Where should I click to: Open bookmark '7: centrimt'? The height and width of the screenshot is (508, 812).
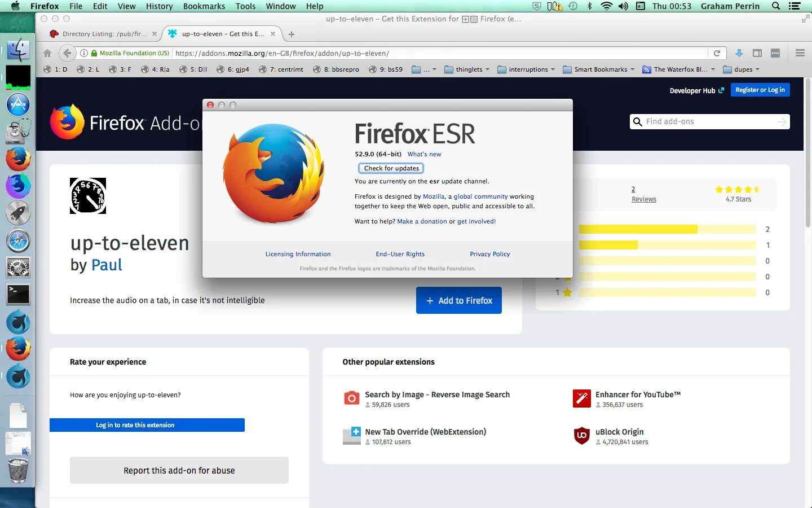tap(281, 69)
